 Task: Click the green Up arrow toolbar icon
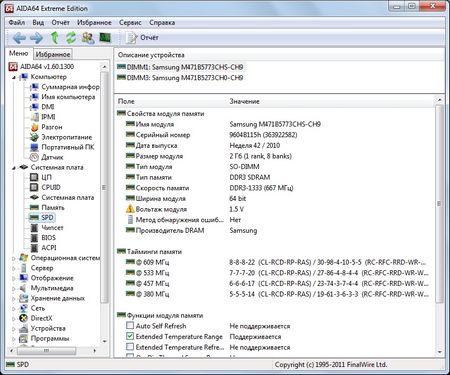(x=54, y=38)
